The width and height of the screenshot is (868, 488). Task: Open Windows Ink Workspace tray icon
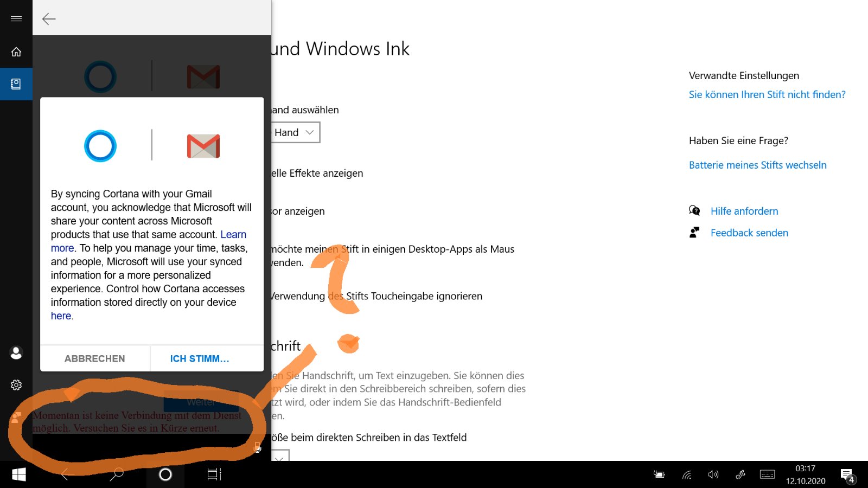point(741,474)
